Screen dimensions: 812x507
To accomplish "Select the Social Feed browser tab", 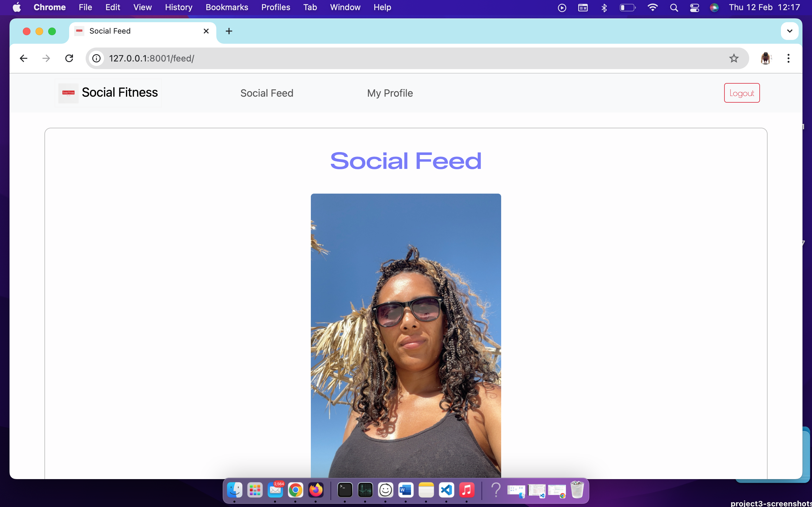I will [134, 31].
